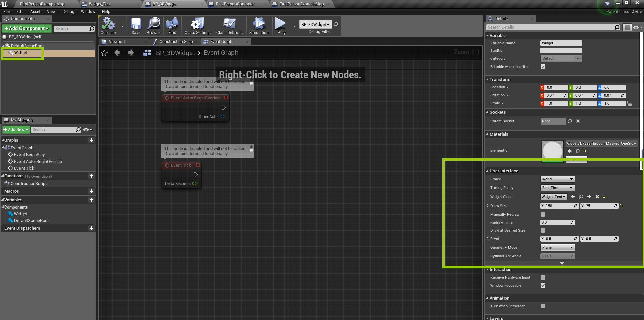
Task: Disable Window Focusable
Action: click(x=543, y=285)
